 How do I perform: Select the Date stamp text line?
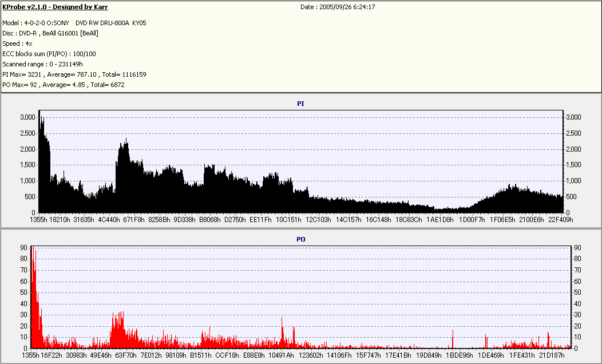338,7
